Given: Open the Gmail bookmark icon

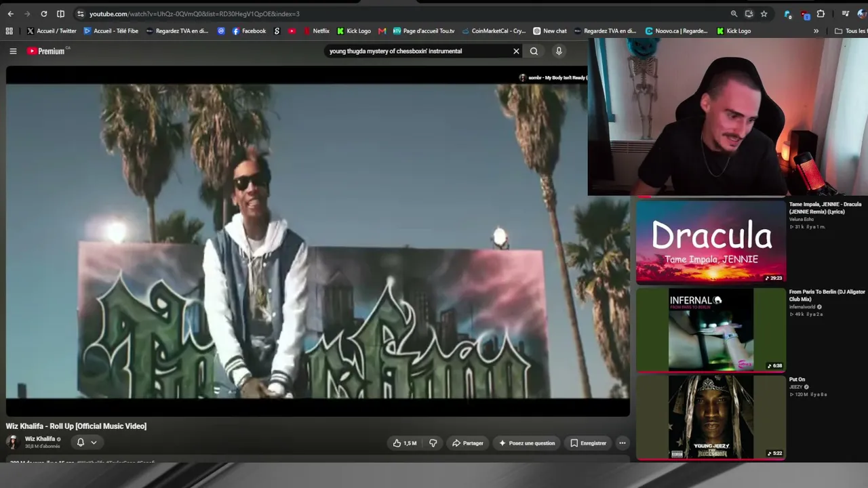Looking at the screenshot, I should click(382, 30).
